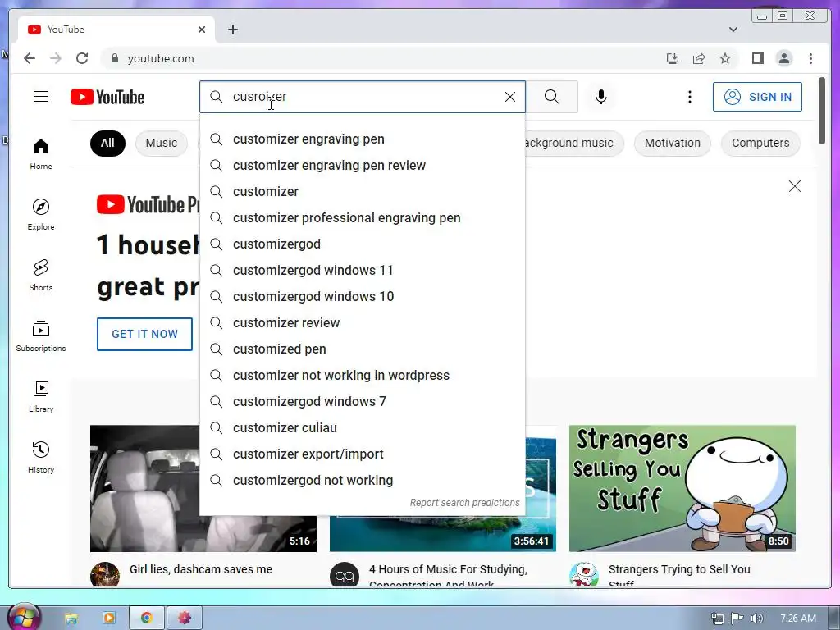Start voice search with the microphone

601,97
